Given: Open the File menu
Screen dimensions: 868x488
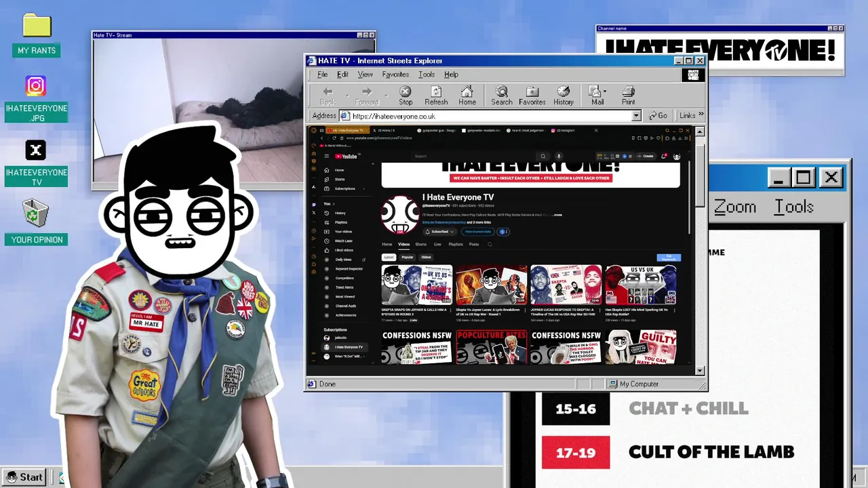Looking at the screenshot, I should click(x=323, y=75).
